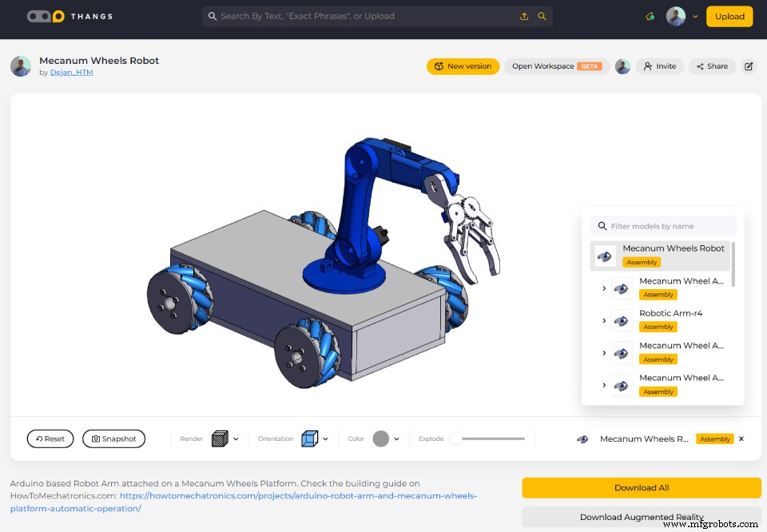Expand the first Mecanum Wheel assembly chevron

604,288
